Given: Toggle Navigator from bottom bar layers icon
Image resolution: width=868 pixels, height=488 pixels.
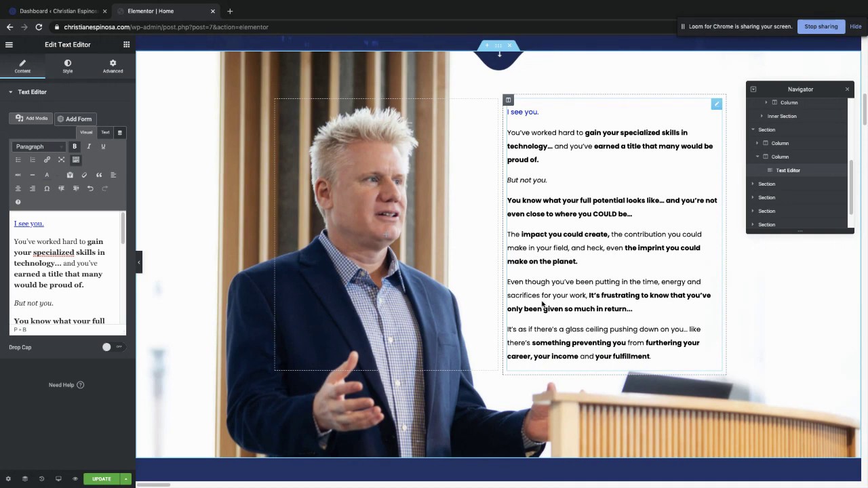Looking at the screenshot, I should pos(25,479).
